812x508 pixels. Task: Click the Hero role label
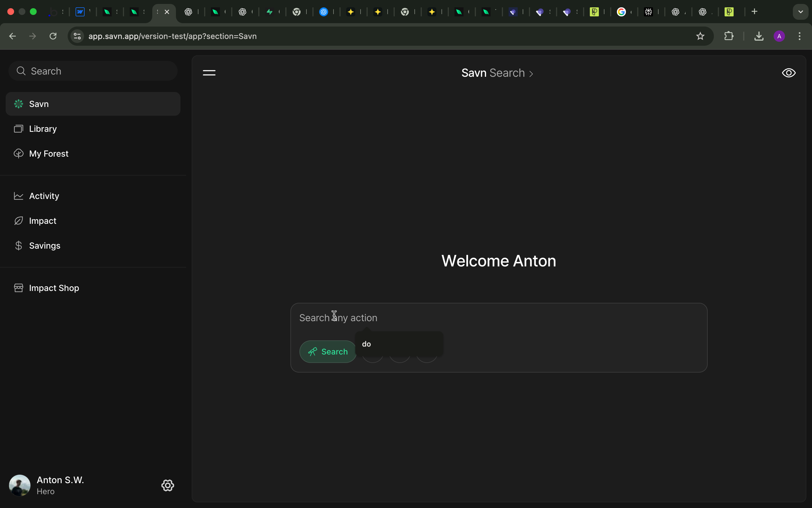[46, 491]
